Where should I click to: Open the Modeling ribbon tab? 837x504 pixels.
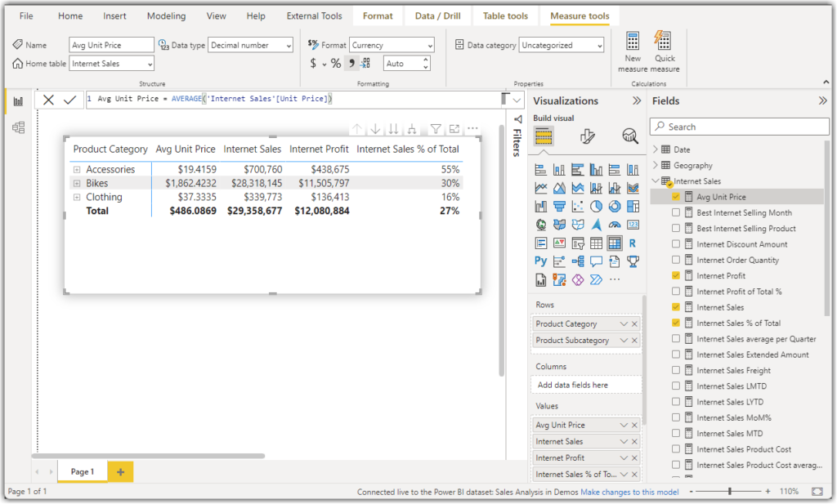pyautogui.click(x=167, y=16)
